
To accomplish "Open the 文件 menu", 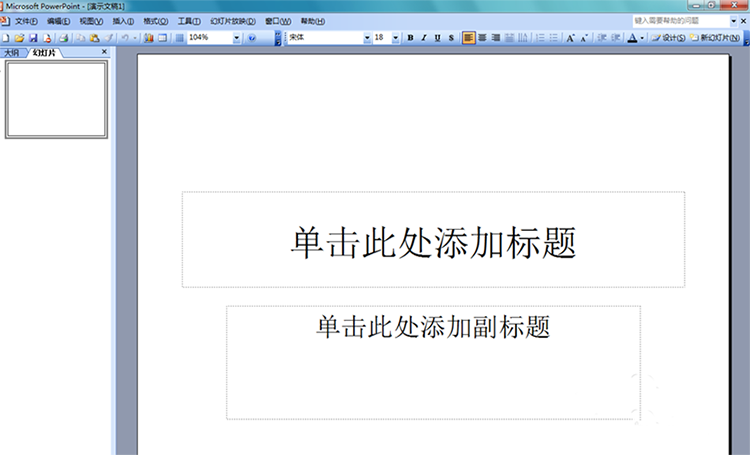I will pyautogui.click(x=26, y=21).
